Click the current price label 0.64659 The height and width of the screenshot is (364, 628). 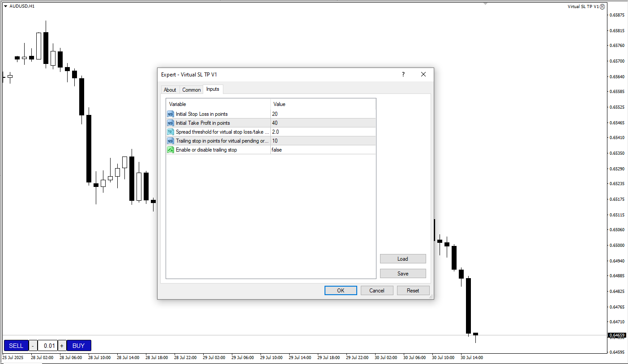(x=617, y=335)
